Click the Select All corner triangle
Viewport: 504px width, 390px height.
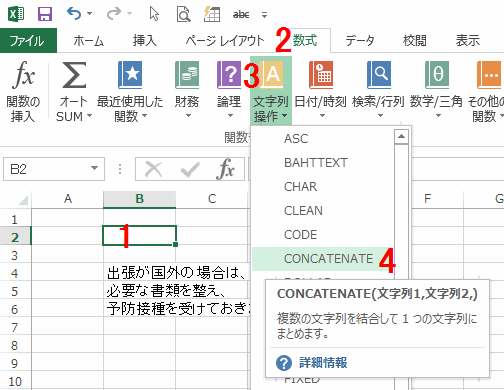[23, 200]
